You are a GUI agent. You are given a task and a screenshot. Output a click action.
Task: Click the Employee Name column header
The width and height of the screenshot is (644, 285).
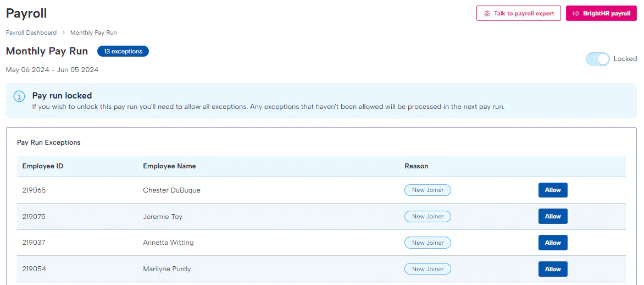169,166
